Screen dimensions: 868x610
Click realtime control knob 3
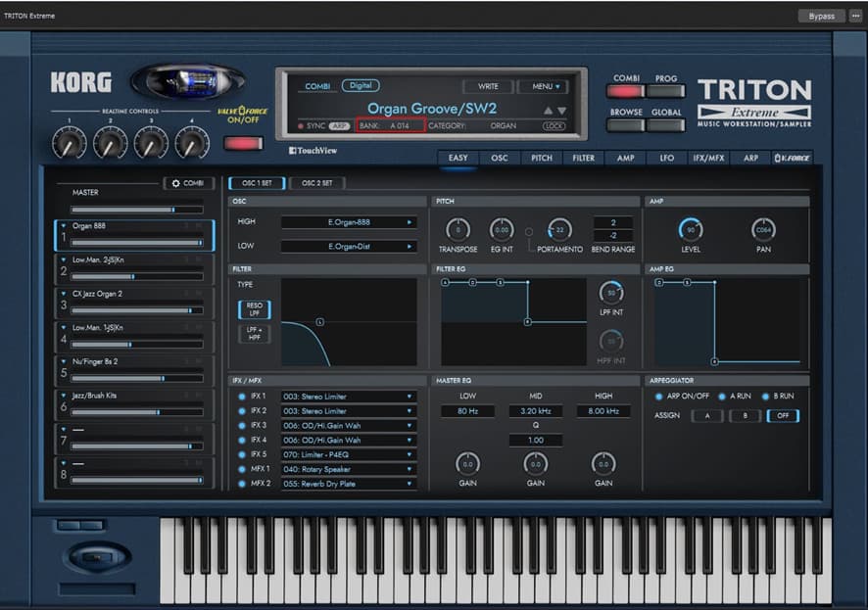[x=151, y=143]
